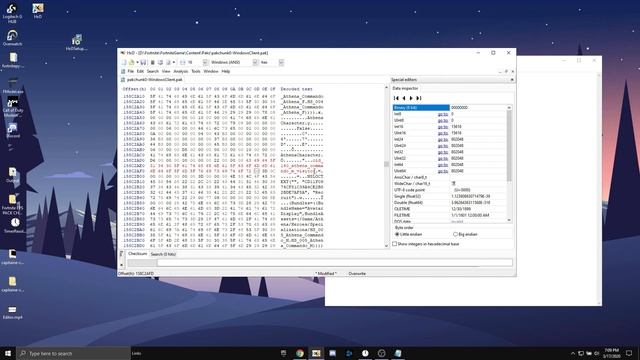The width and height of the screenshot is (640, 360).
Task: Select the Editor.mp4 desktop file
Action: click(x=12, y=312)
